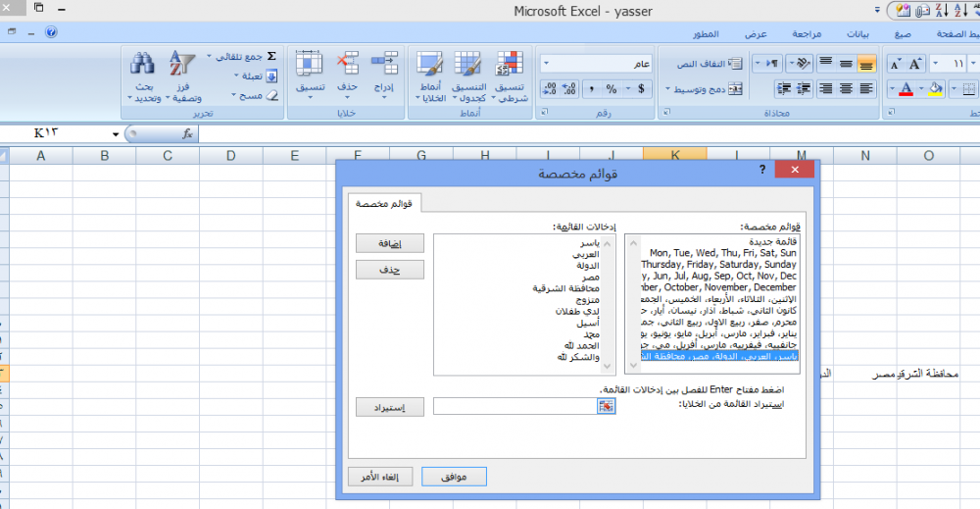The height and width of the screenshot is (509, 980).
Task: Open Cell Styles (أنماط الخلايا) gallery
Action: click(x=430, y=76)
